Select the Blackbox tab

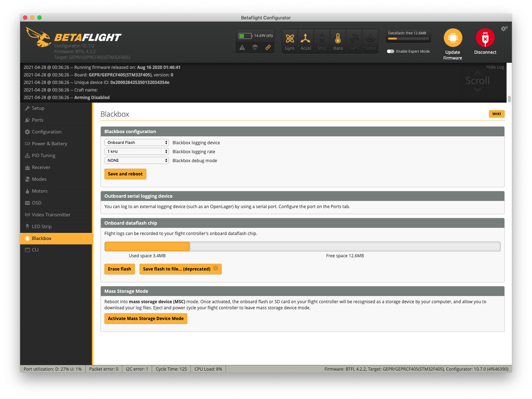(x=56, y=238)
